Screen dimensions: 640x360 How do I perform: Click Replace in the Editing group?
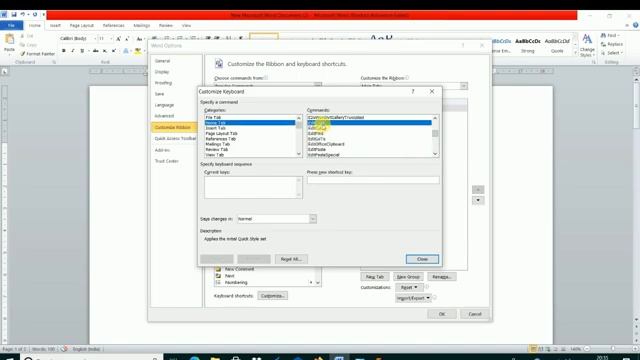(612, 44)
